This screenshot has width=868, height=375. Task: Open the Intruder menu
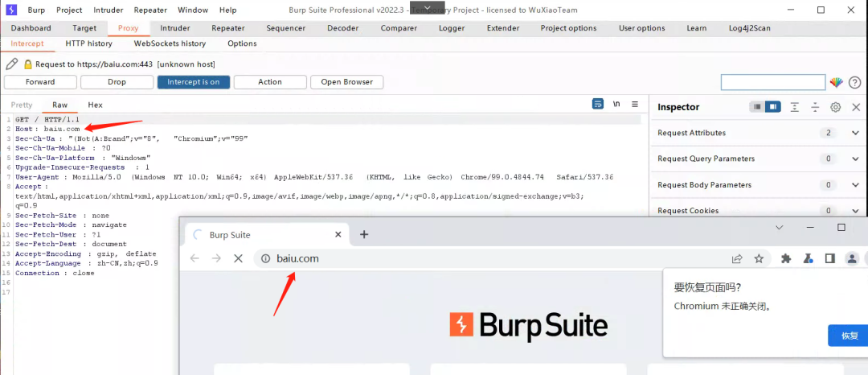pos(108,10)
